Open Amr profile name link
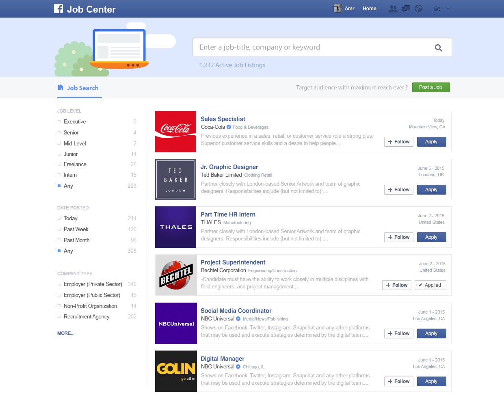Image resolution: width=504 pixels, height=420 pixels. point(350,9)
